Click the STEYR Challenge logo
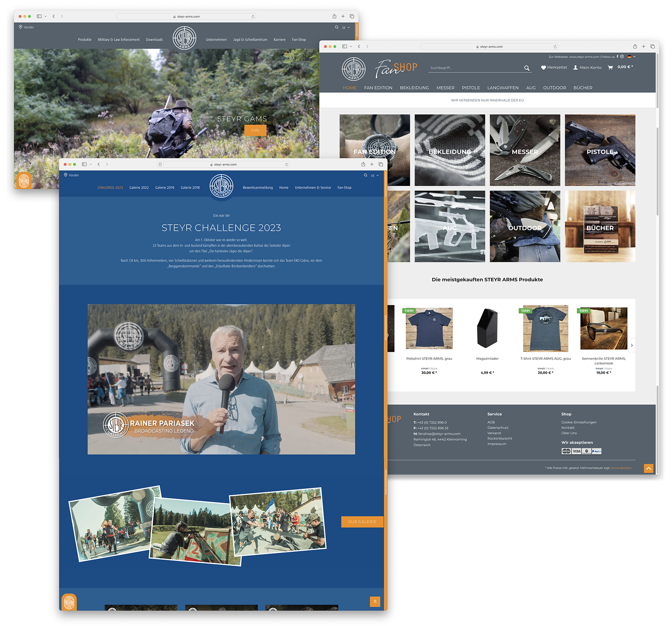This screenshot has width=672, height=626. (x=221, y=186)
